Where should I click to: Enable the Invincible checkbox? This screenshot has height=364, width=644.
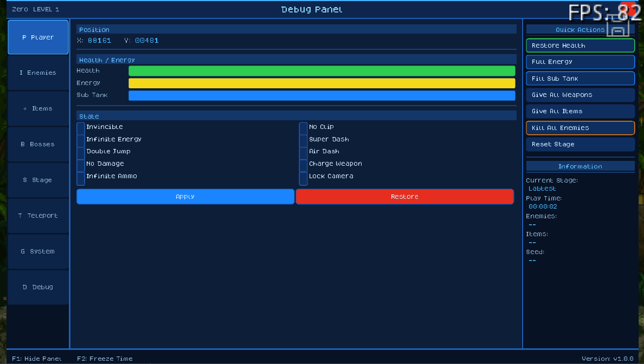[80, 128]
